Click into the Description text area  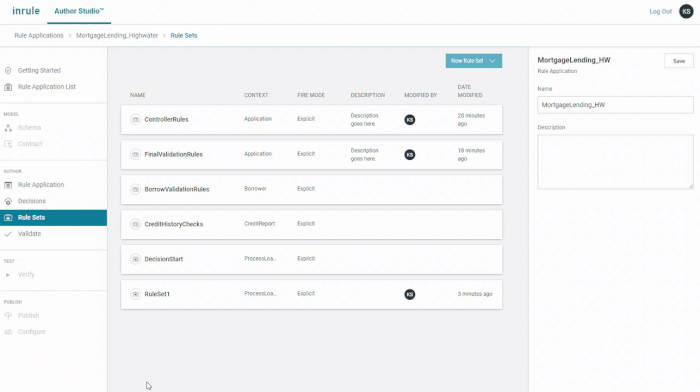(x=615, y=162)
